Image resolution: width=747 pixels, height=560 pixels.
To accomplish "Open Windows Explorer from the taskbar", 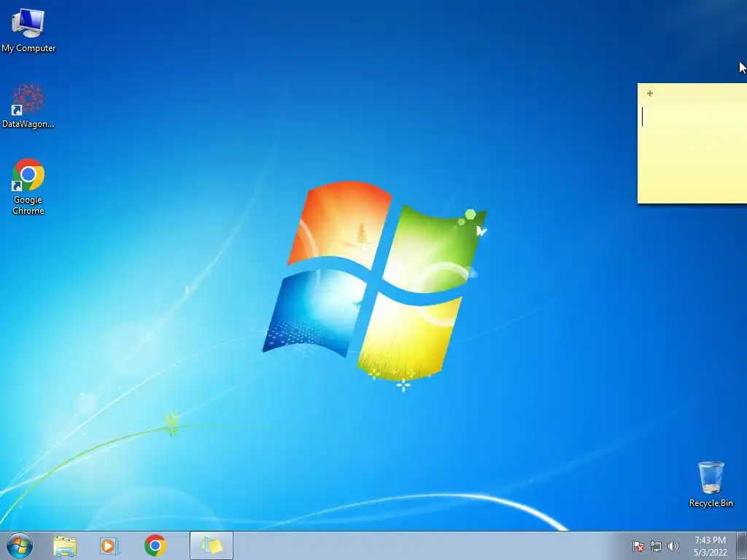I will 65,545.
